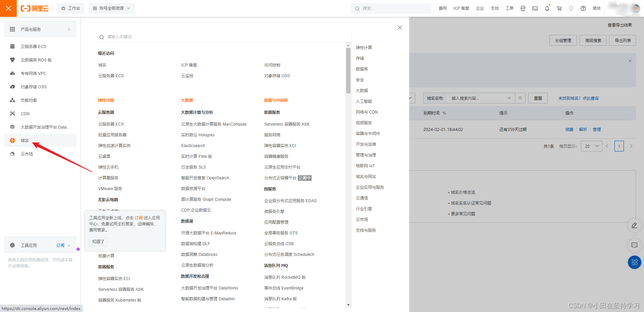Viewport: 644px width, 312px height.
Task: Clear the domain search input
Action: (509, 98)
